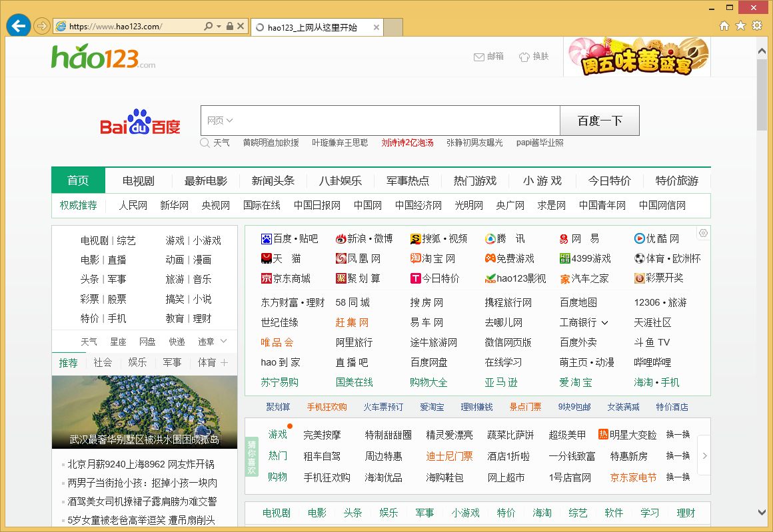Click the Sina Weibo icon

coord(341,238)
